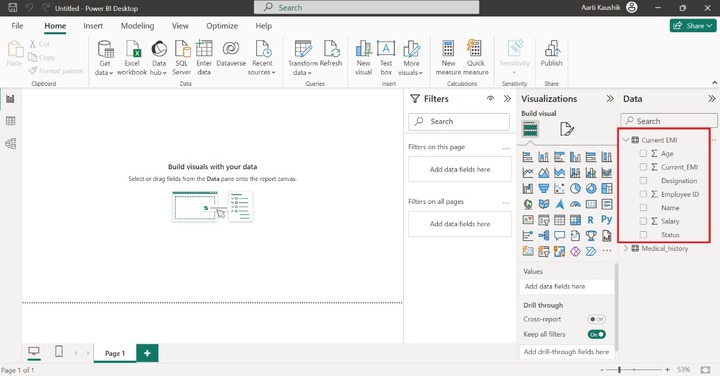720x376 pixels.
Task: Open the Excel workbook data source
Action: [x=132, y=58]
